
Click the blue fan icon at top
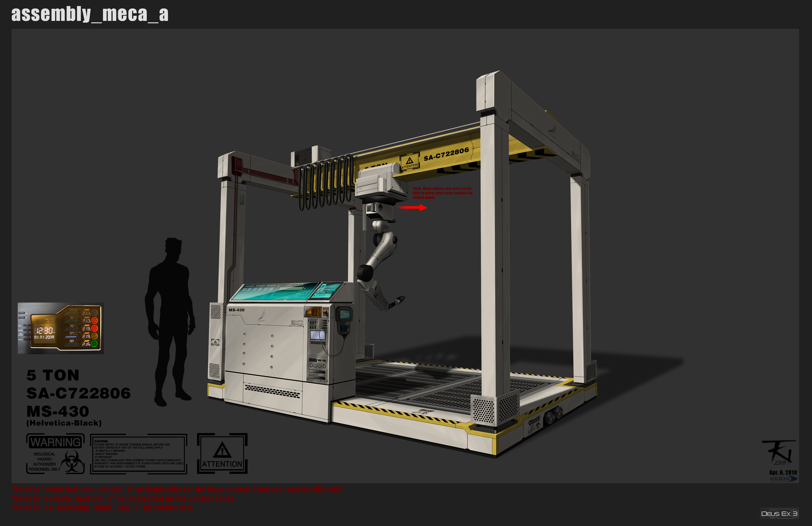coord(95,313)
